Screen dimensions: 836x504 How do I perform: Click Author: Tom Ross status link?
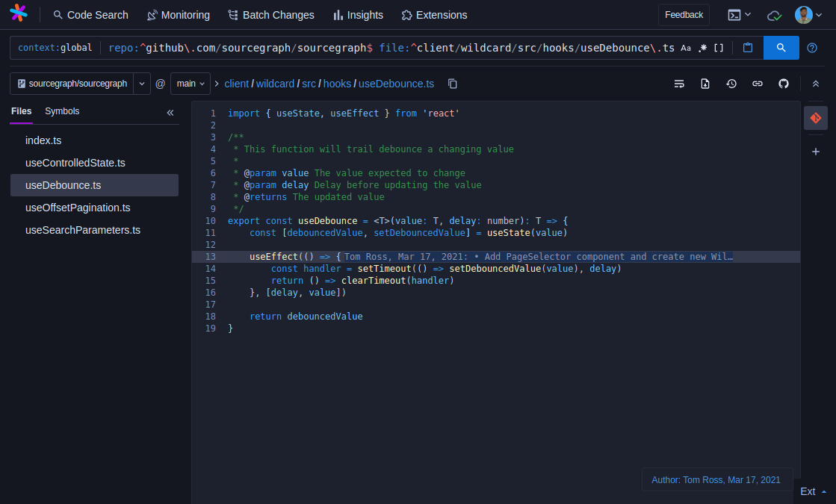(x=716, y=480)
